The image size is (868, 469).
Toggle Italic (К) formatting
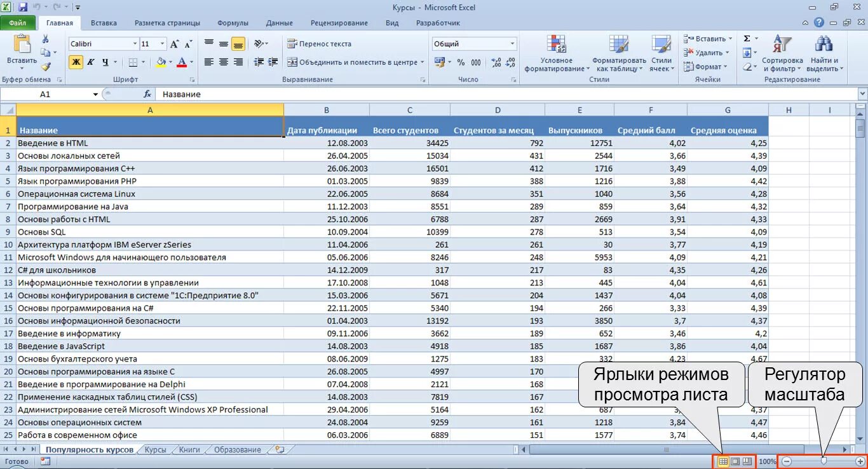tap(90, 62)
